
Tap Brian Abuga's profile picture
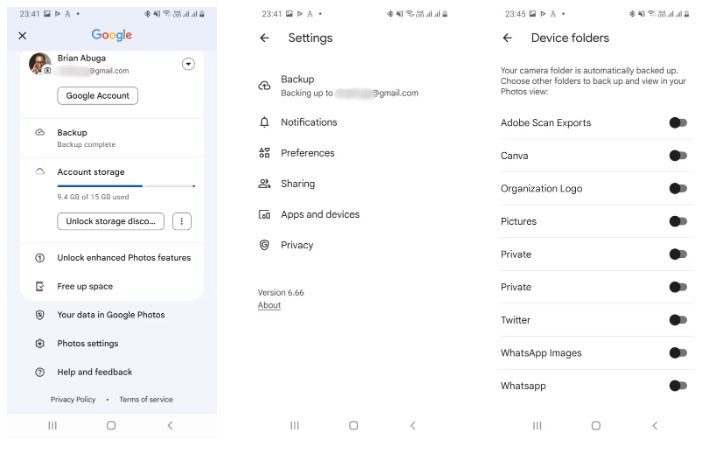(x=40, y=64)
